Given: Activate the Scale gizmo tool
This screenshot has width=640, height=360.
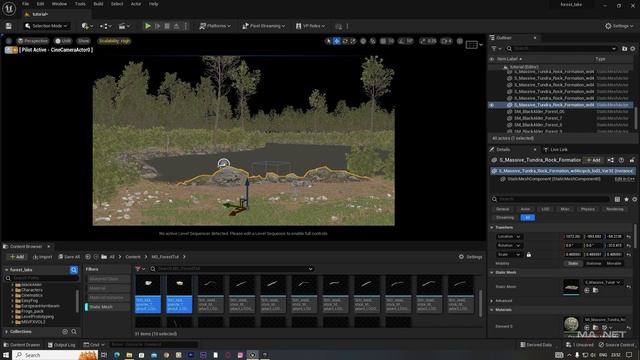Looking at the screenshot, I should click(353, 41).
